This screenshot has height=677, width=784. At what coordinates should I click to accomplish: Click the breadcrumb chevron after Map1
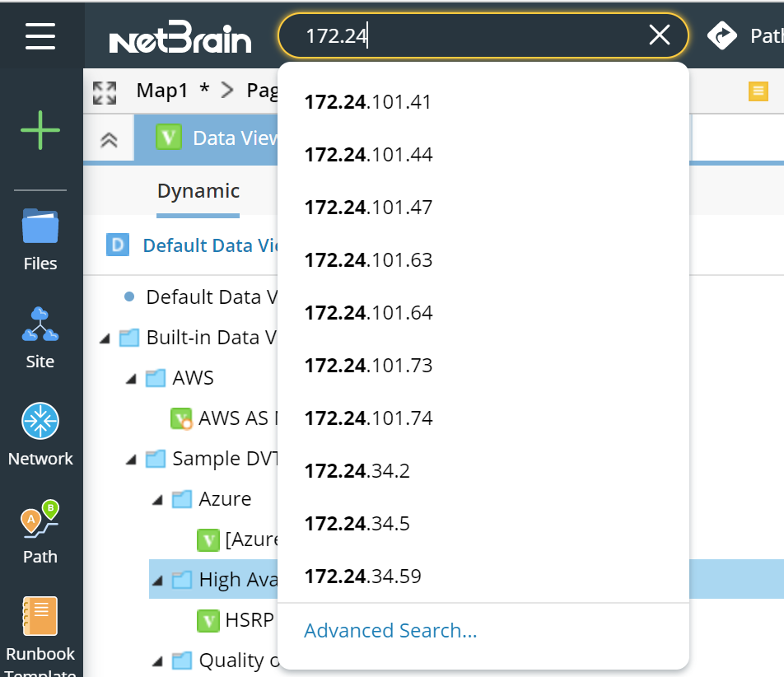tap(227, 91)
